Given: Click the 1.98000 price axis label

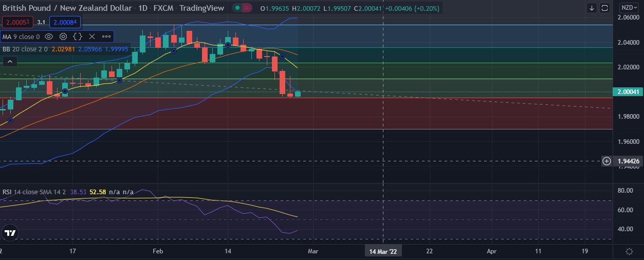Looking at the screenshot, I should pyautogui.click(x=628, y=117).
